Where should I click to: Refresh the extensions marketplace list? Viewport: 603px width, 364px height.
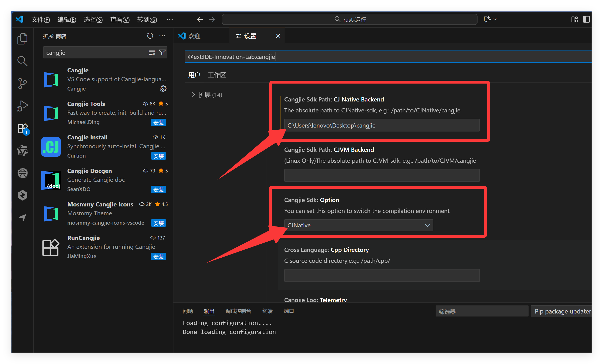click(x=150, y=36)
